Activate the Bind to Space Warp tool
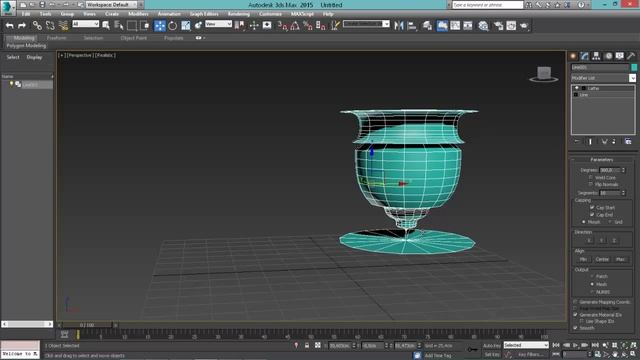This screenshot has height=360, width=640. point(63,26)
